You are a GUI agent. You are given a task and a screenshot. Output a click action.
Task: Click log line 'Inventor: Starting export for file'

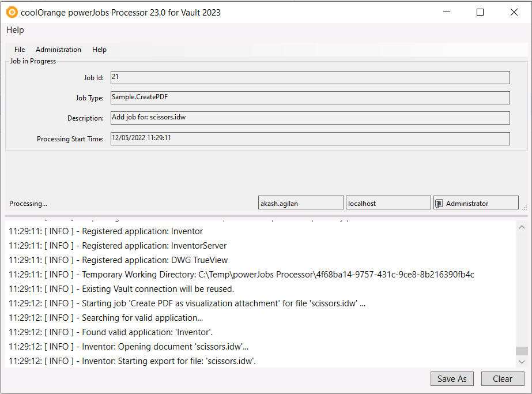tap(133, 361)
